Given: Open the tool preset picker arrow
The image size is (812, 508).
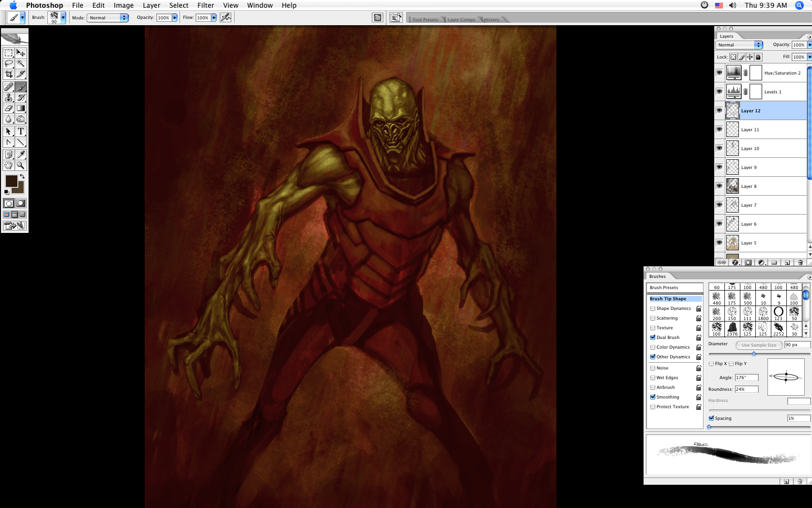Looking at the screenshot, I should click(x=22, y=17).
